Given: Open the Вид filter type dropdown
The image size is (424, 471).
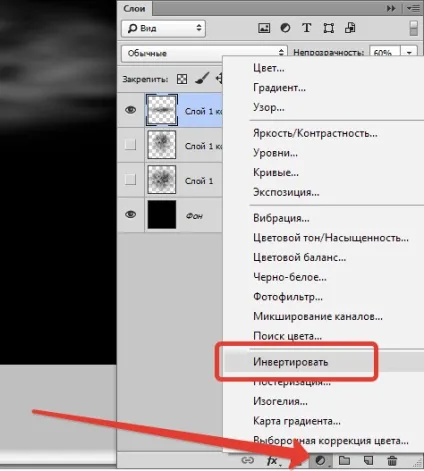Looking at the screenshot, I should [x=163, y=28].
